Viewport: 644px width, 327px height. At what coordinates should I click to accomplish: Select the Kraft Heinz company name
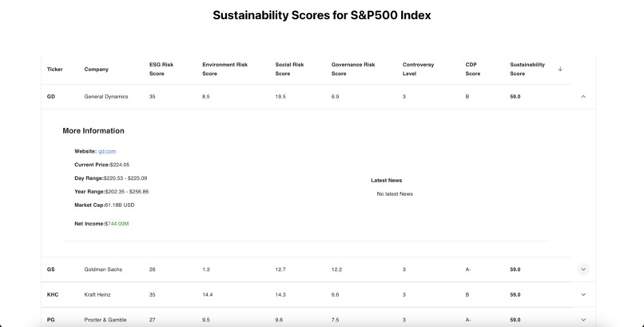[97, 294]
